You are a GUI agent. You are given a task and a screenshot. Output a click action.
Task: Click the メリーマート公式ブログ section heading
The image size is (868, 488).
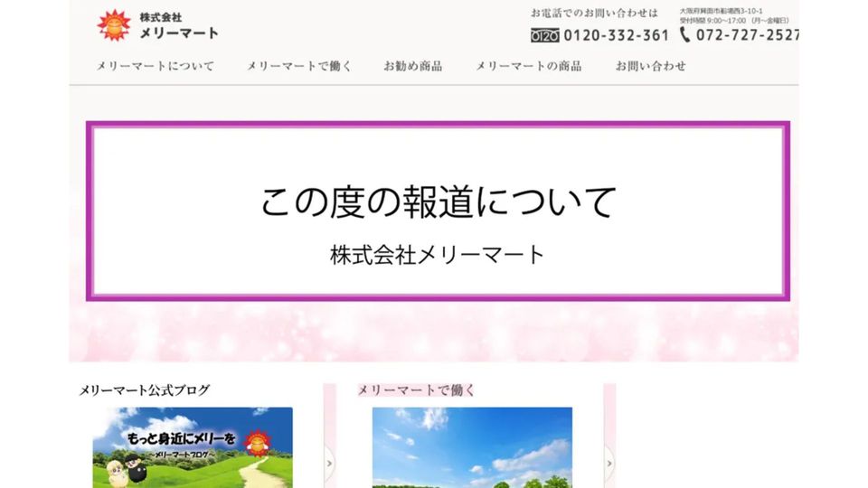[x=145, y=390]
